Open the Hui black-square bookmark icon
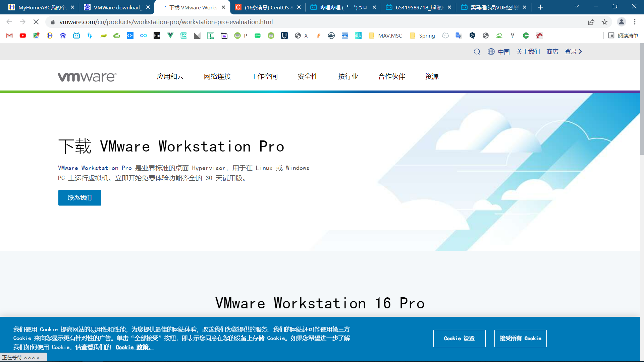644x362 pixels. tap(157, 36)
